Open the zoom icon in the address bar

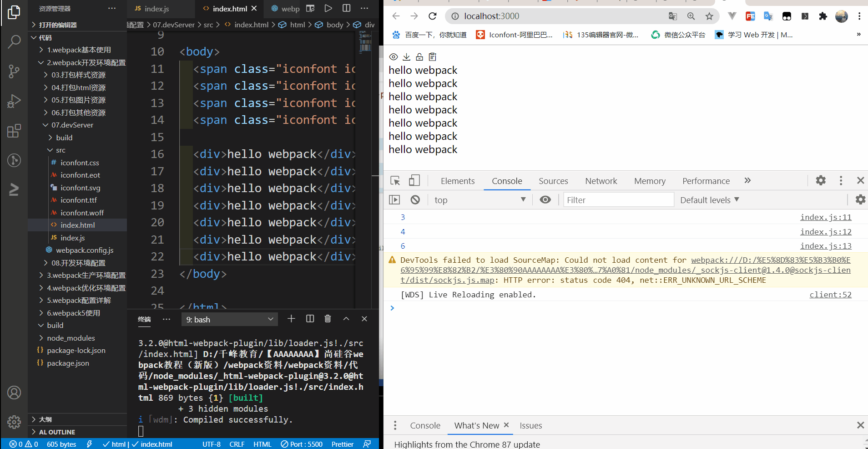(x=691, y=16)
